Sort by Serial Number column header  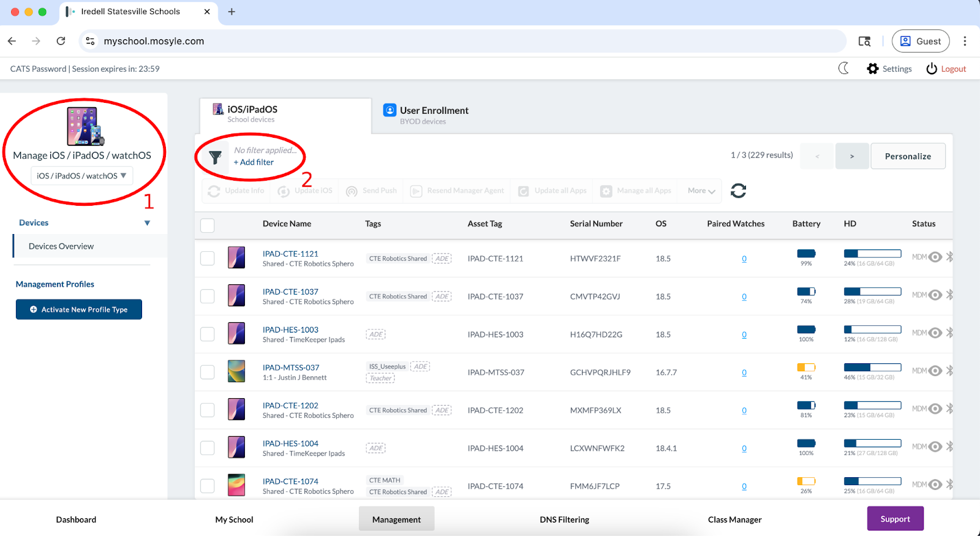[596, 224]
